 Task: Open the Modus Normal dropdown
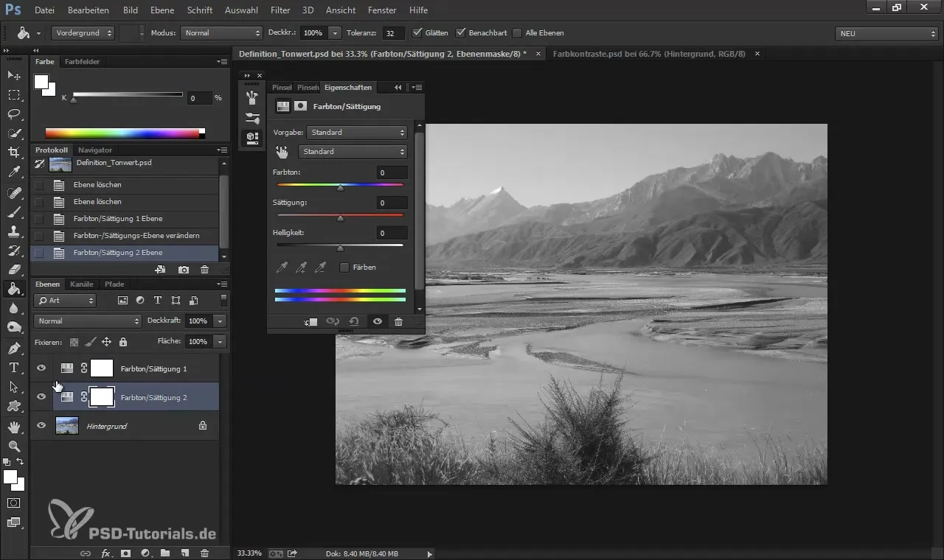[x=221, y=33]
